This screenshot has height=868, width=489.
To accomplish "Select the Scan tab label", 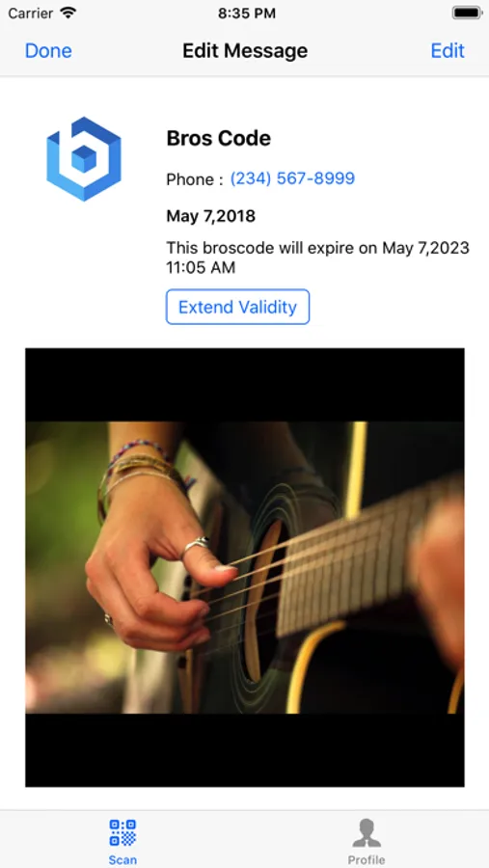I will [x=122, y=859].
